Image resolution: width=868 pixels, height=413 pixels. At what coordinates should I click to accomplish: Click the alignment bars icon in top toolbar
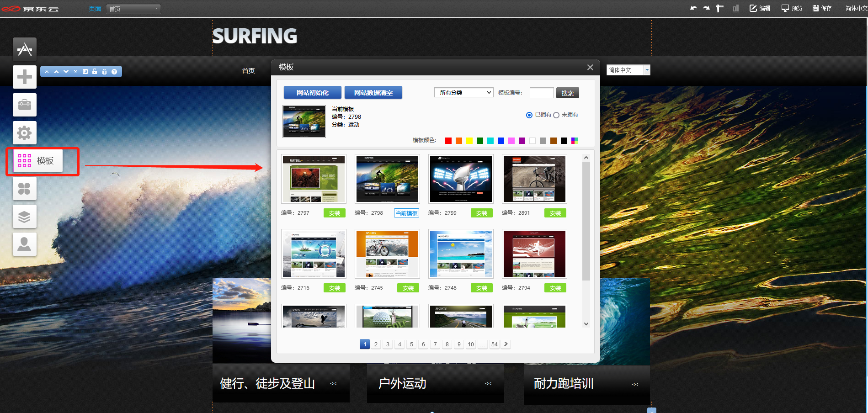(735, 8)
